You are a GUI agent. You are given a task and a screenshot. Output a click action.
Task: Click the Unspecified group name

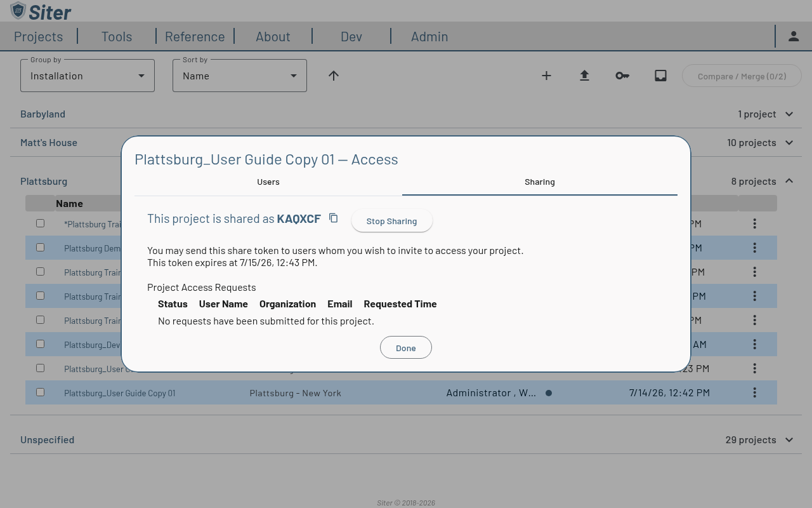(x=48, y=439)
